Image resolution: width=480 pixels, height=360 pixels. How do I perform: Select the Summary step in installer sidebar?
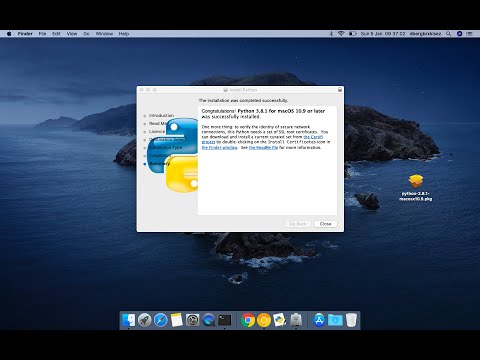160,163
